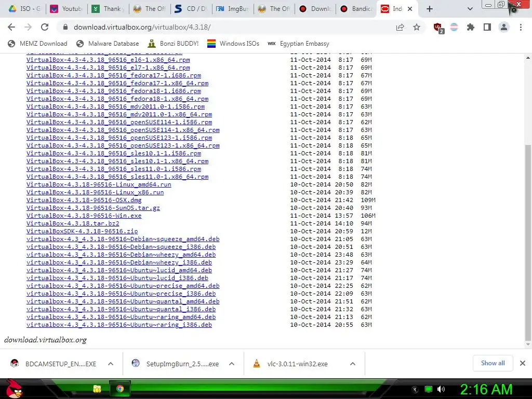Close the downloads bar
The height and width of the screenshot is (399, 532).
point(523,363)
